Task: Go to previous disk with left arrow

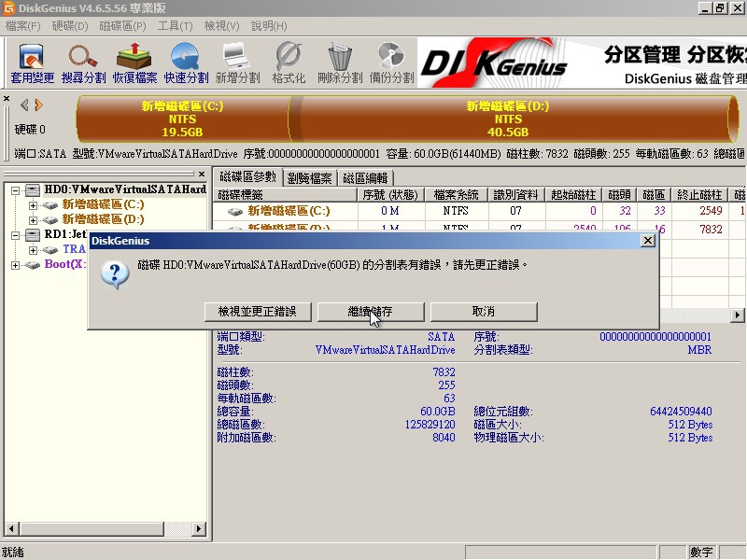Action: pyautogui.click(x=24, y=105)
